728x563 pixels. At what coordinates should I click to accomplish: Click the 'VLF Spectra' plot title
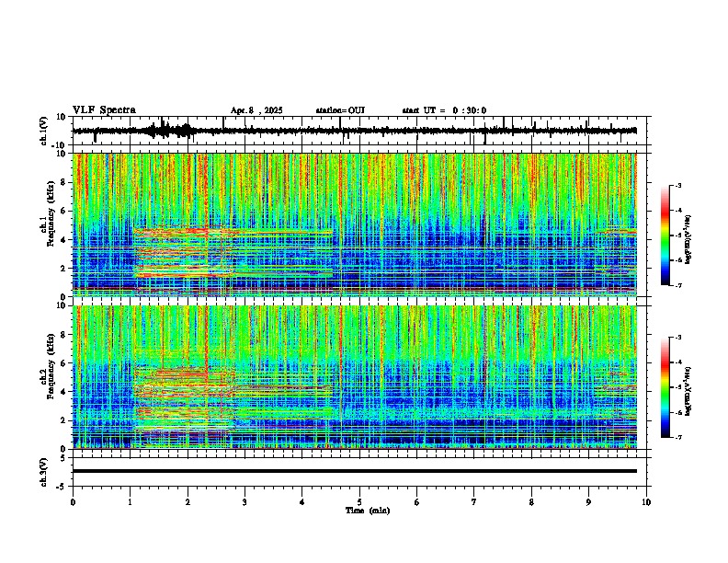(x=104, y=110)
